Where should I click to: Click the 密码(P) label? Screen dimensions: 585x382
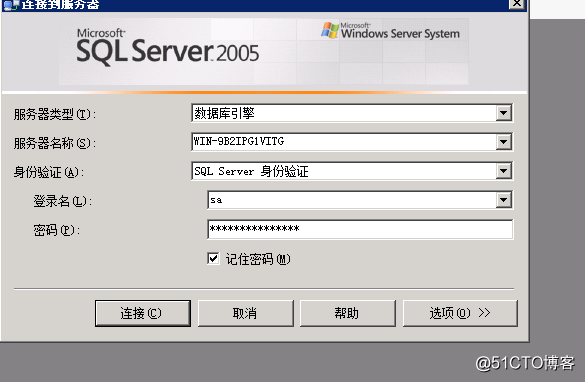pos(57,230)
